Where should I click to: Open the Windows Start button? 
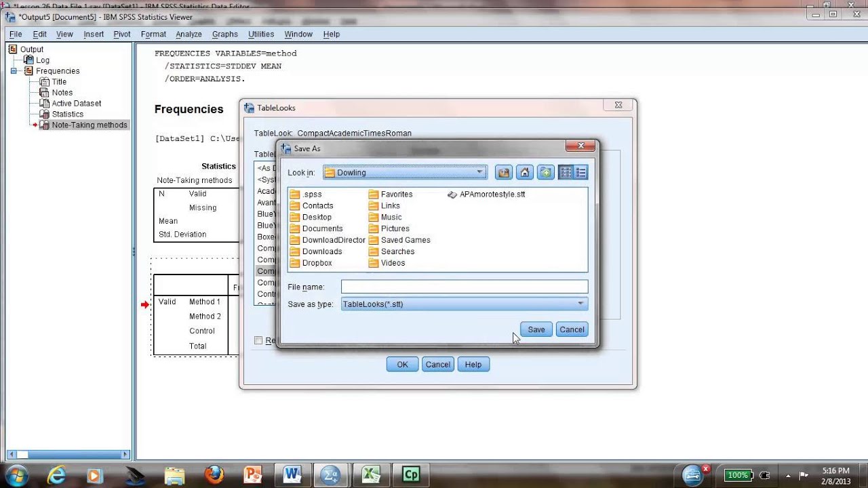(x=16, y=474)
